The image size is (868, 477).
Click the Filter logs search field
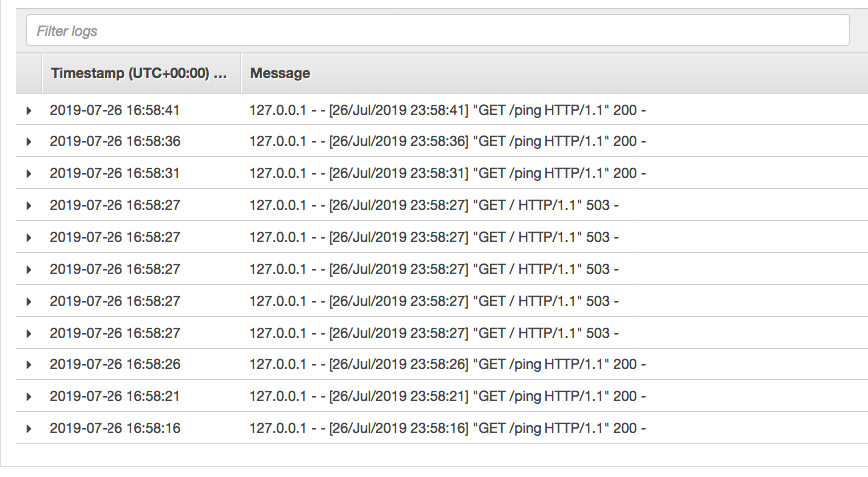point(437,31)
